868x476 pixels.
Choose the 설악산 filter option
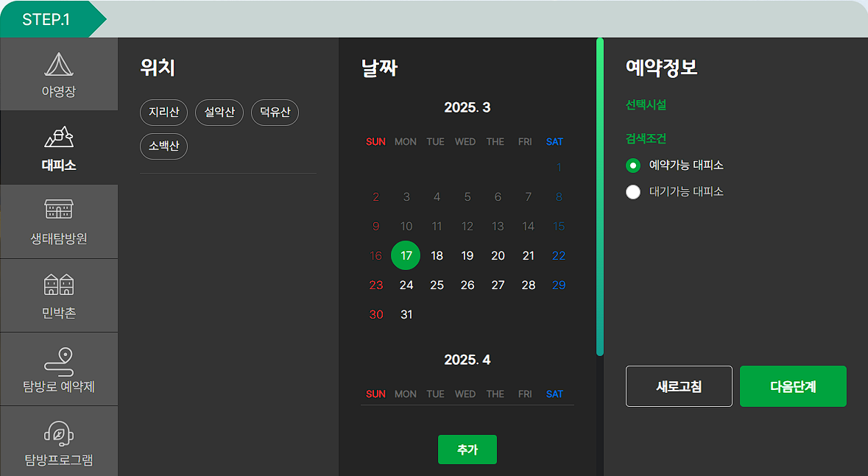coord(219,113)
